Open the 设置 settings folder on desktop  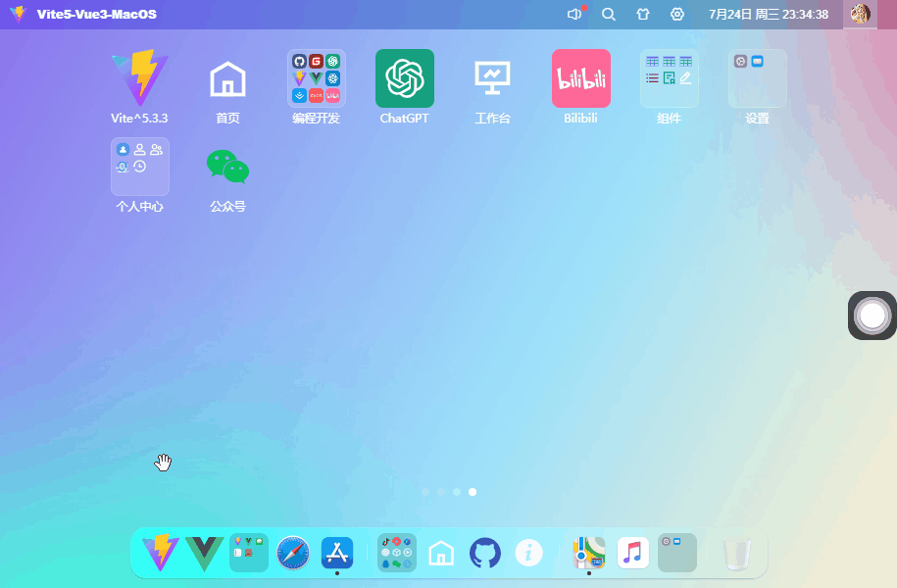(x=758, y=78)
